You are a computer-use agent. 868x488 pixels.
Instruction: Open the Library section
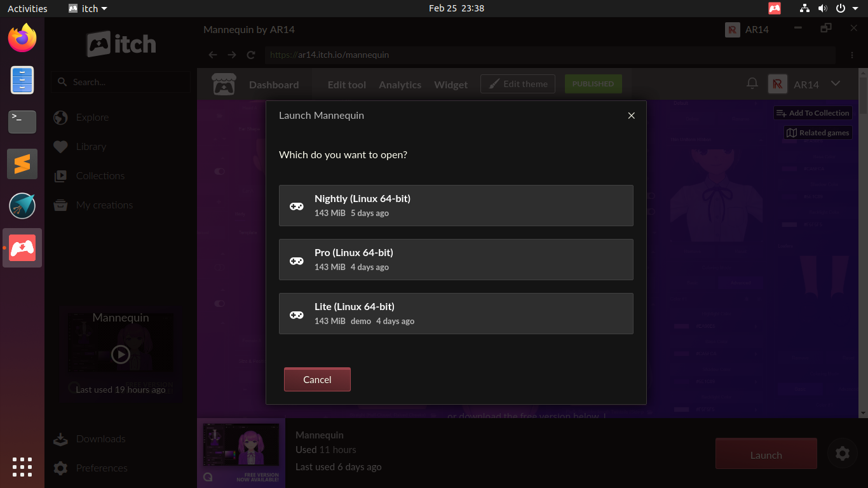pyautogui.click(x=91, y=147)
